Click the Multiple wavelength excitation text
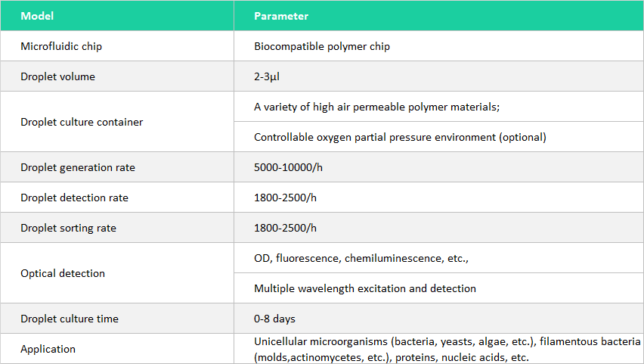 click(x=365, y=288)
